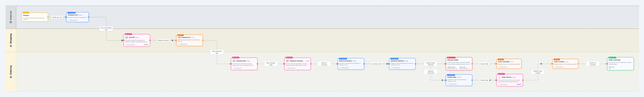644x97 pixels.
Task: Click the COMMAND badge on Checkout Cart
Action: [x=71, y=13]
